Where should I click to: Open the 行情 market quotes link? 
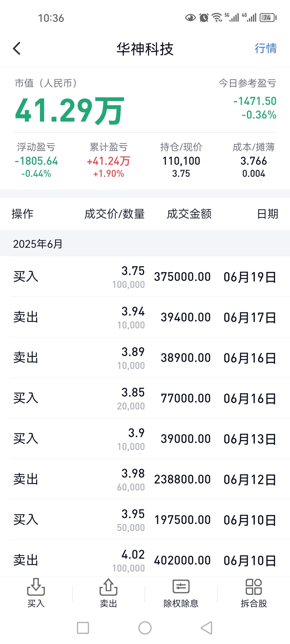pos(266,48)
